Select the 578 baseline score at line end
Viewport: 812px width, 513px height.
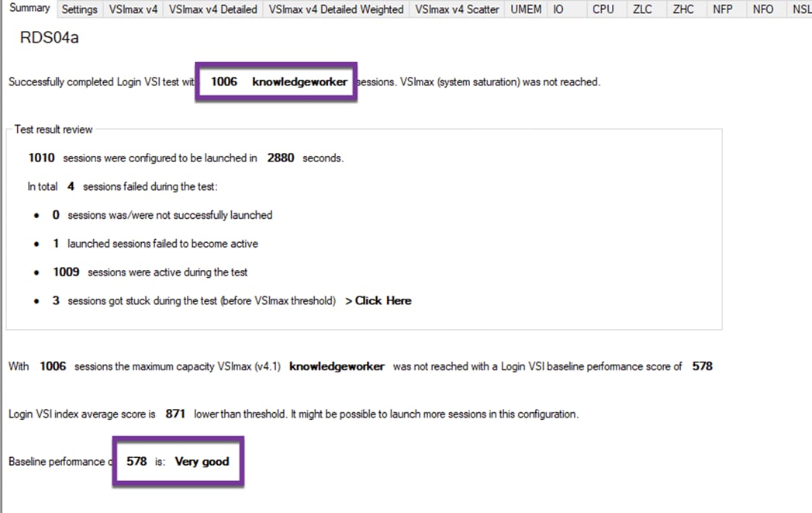[702, 366]
